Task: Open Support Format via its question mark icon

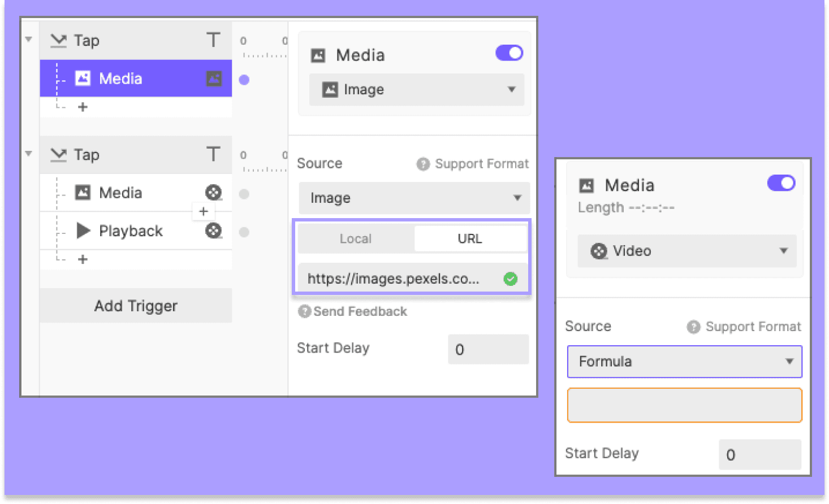Action: [x=423, y=164]
